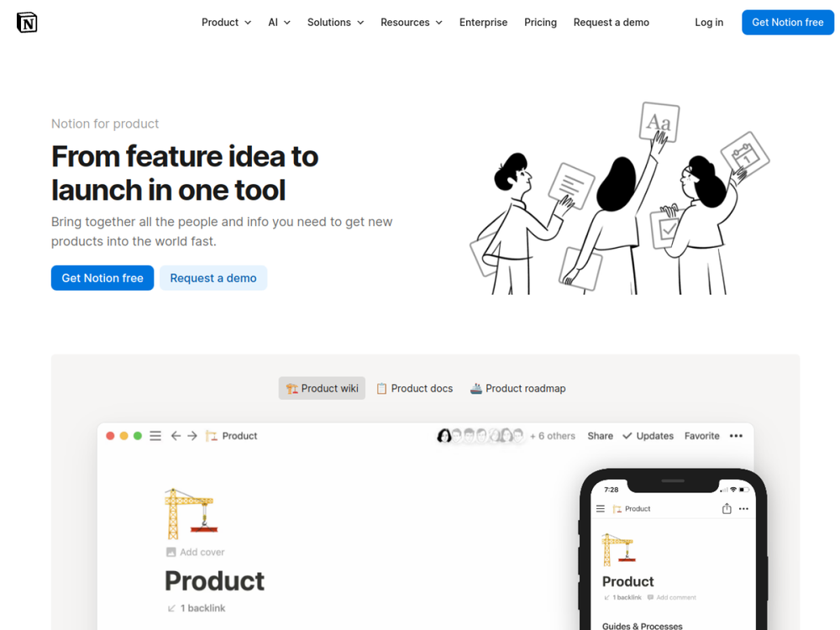Click the crane emoji page icon

click(192, 514)
